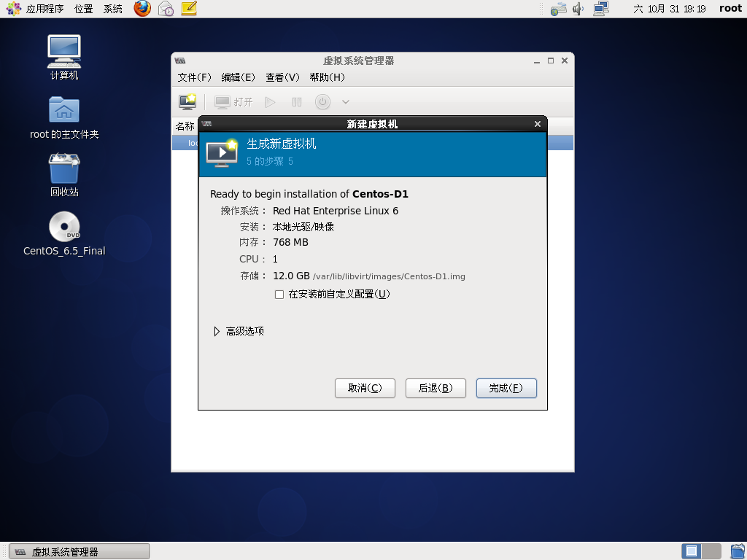Open the 查看(V) menu
Screen dimensions: 747x560
click(282, 77)
